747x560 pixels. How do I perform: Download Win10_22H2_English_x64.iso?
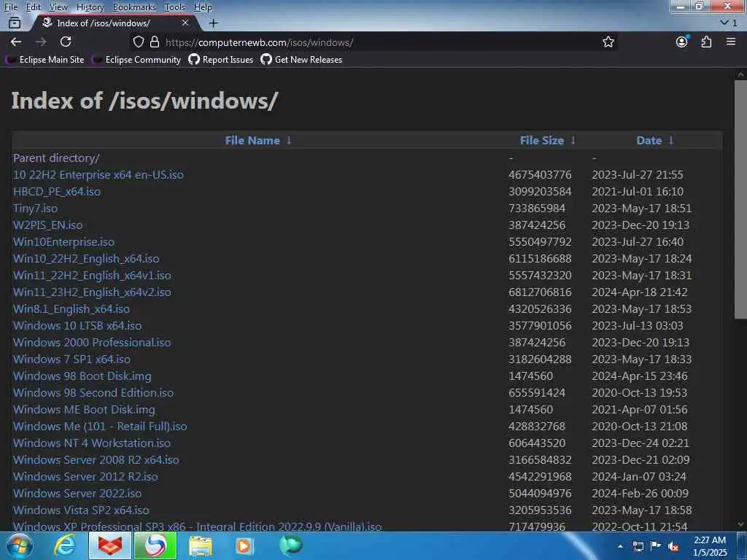click(86, 259)
